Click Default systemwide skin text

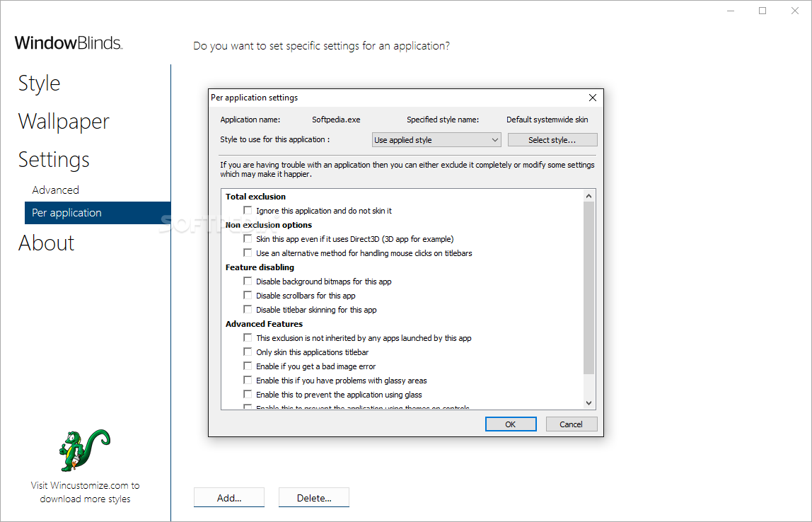point(547,120)
